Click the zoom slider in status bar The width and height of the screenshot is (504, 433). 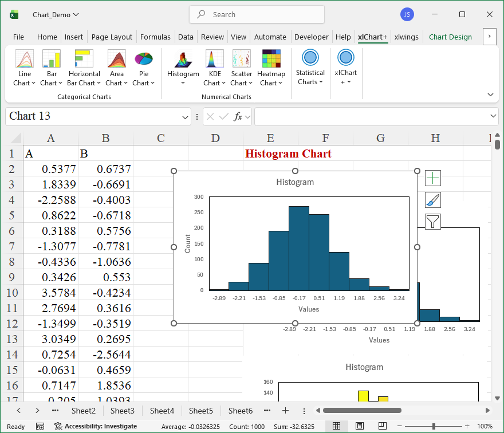tap(434, 426)
